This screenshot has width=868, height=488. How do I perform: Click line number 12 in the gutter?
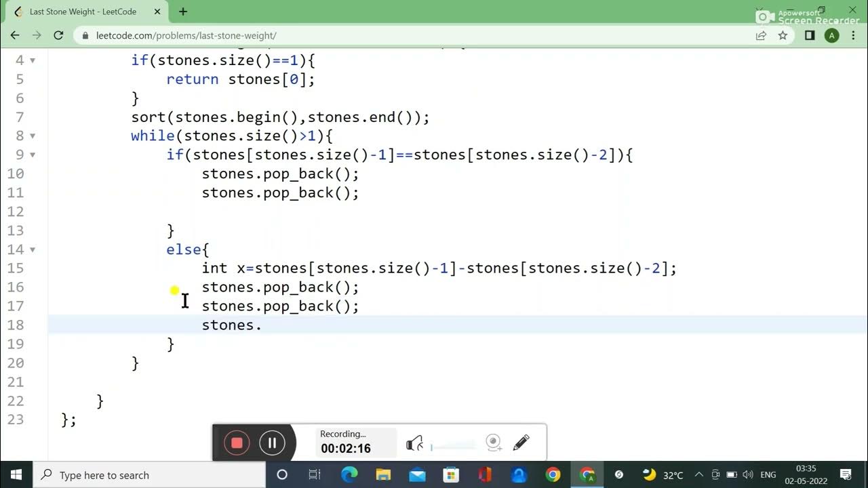(x=16, y=212)
